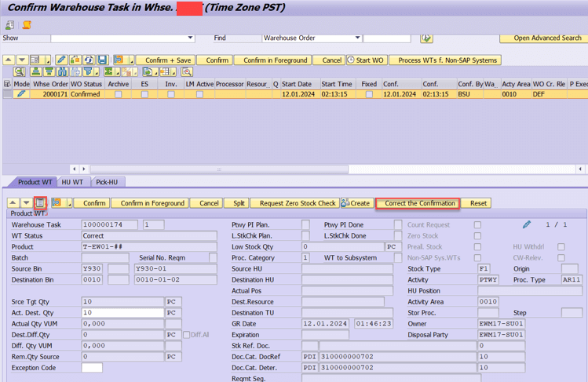Click the Exception Code input field
This screenshot has width=588, height=382.
92,368
